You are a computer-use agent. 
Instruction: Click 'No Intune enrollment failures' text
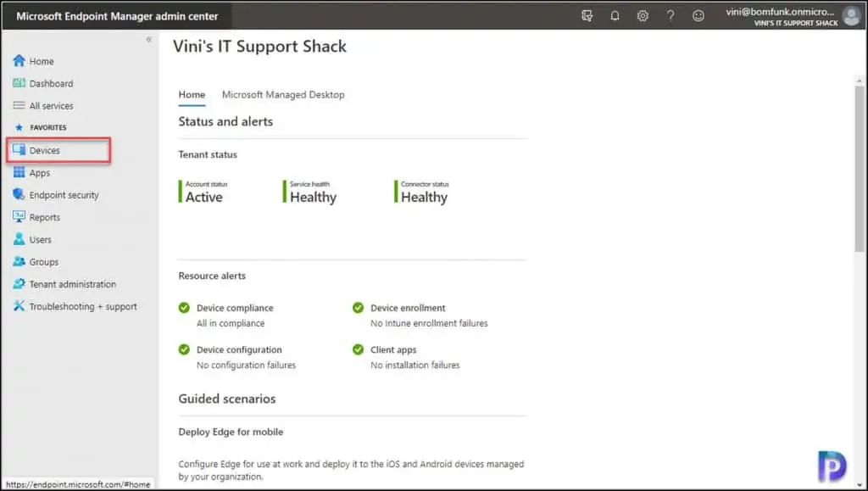tap(429, 323)
